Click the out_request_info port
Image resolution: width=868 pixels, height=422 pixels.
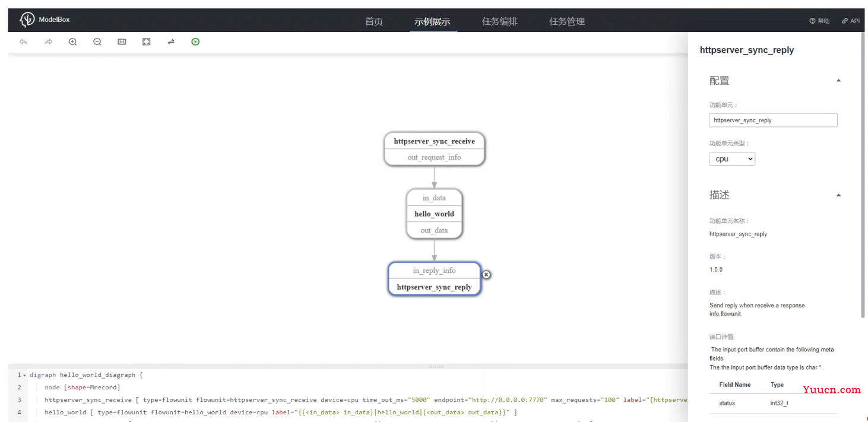click(x=435, y=157)
